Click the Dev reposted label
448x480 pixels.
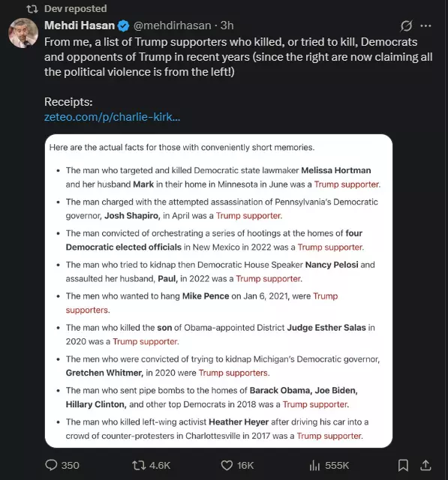click(76, 8)
